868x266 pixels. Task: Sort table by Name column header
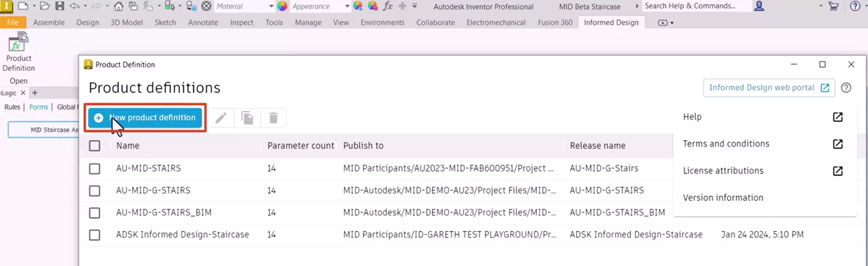click(128, 146)
